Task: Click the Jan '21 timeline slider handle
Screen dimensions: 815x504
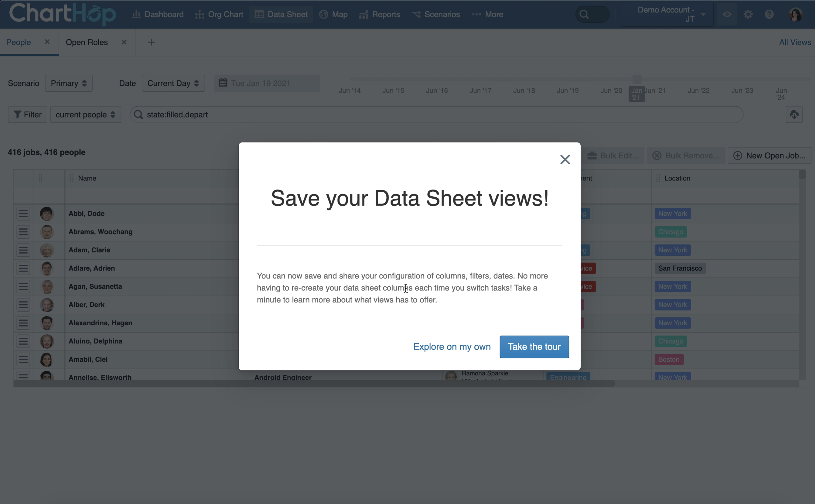Action: (x=637, y=79)
